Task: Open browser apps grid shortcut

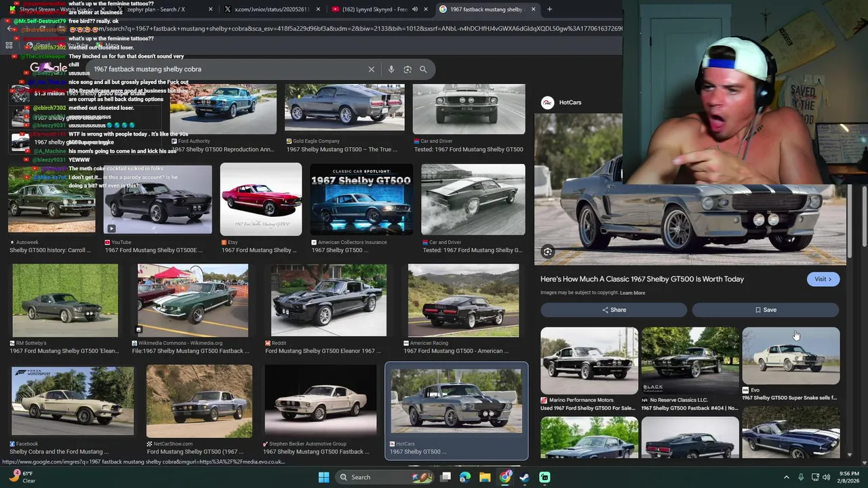Action: (x=9, y=45)
